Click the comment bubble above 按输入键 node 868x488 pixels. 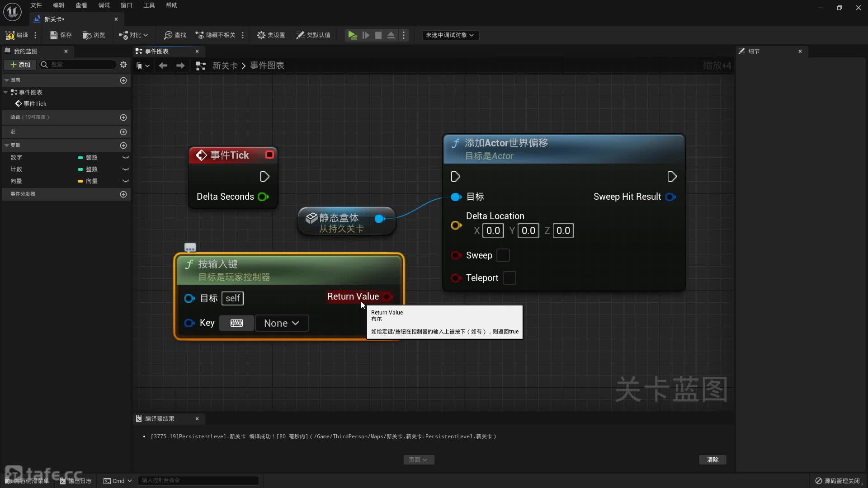pos(190,247)
